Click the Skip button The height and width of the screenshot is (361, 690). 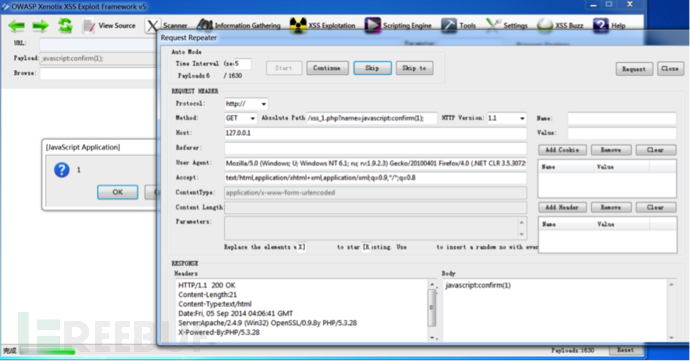tap(372, 68)
